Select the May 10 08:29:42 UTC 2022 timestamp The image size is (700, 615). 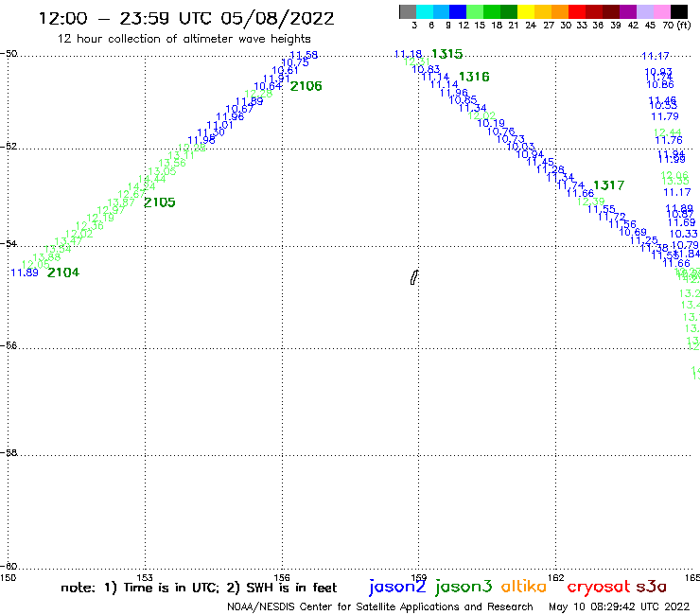point(620,606)
